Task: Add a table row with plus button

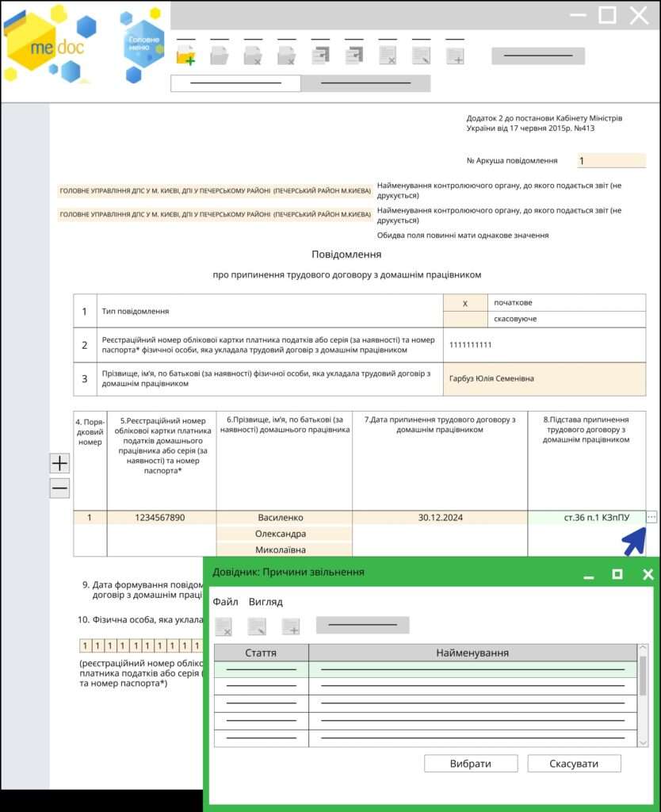Action: coord(59,464)
